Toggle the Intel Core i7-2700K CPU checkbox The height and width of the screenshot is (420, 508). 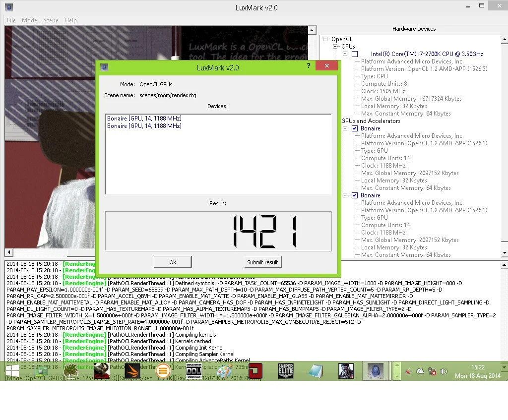pyautogui.click(x=355, y=54)
